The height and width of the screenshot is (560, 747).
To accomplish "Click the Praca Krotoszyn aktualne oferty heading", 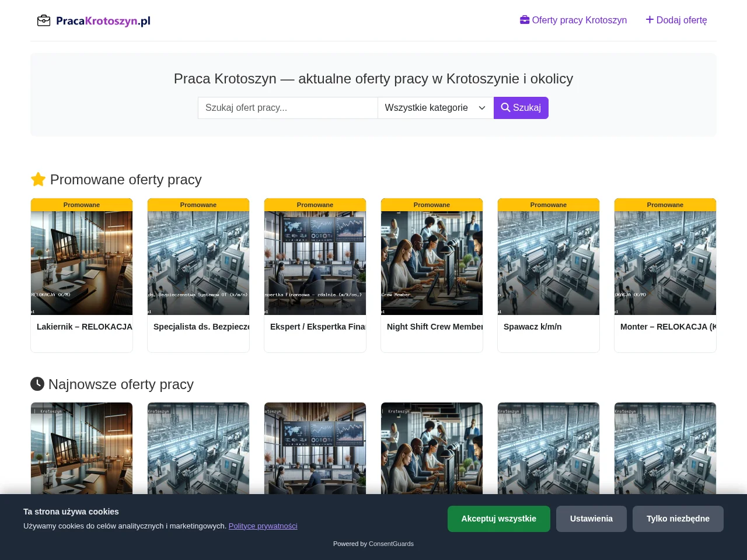I will tap(373, 79).
